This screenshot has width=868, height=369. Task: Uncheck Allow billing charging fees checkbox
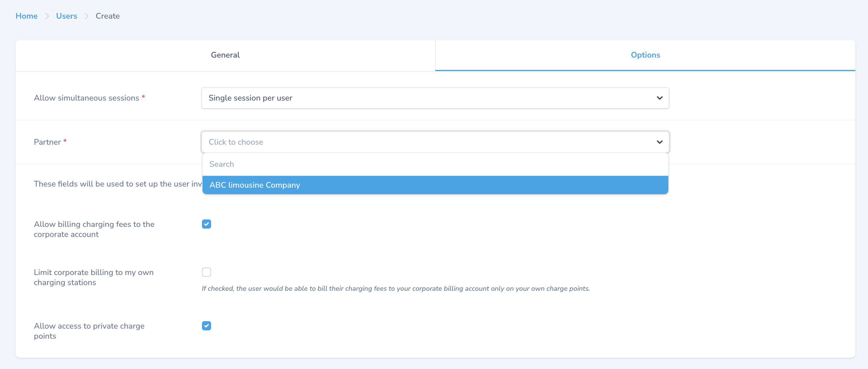[x=206, y=224]
